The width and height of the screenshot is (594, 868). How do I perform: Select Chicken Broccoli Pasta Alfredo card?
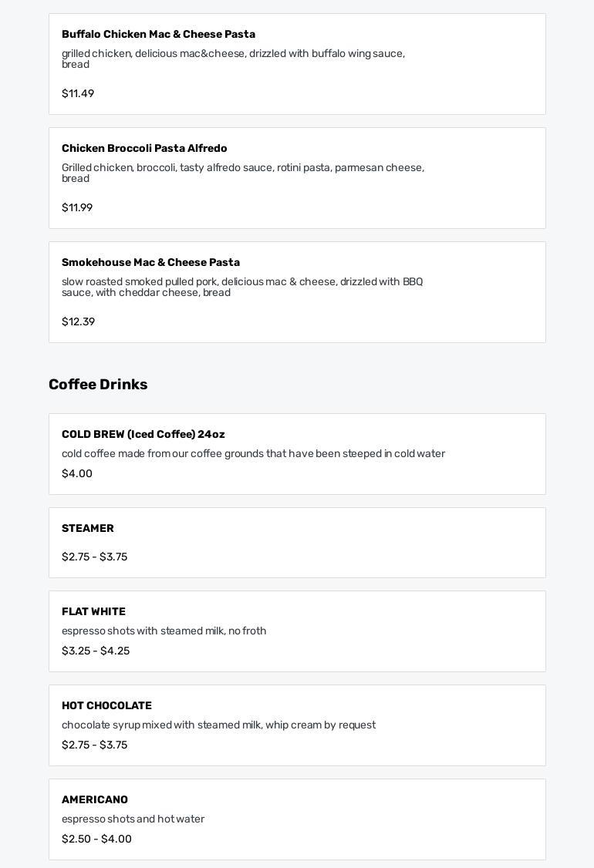click(297, 178)
